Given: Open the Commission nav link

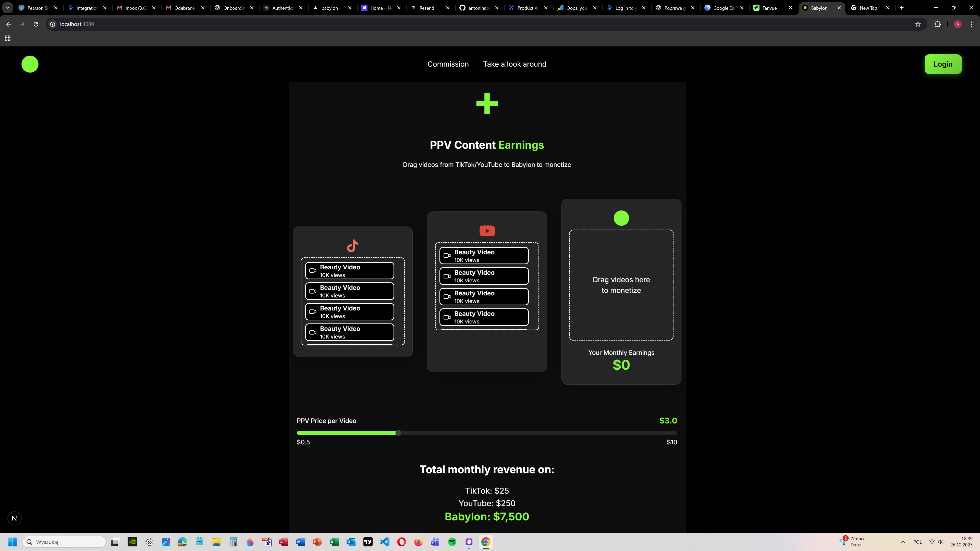Looking at the screenshot, I should pyautogui.click(x=448, y=64).
